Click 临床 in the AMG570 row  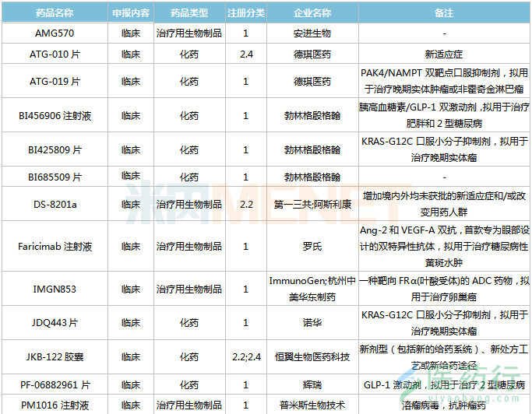(131, 33)
